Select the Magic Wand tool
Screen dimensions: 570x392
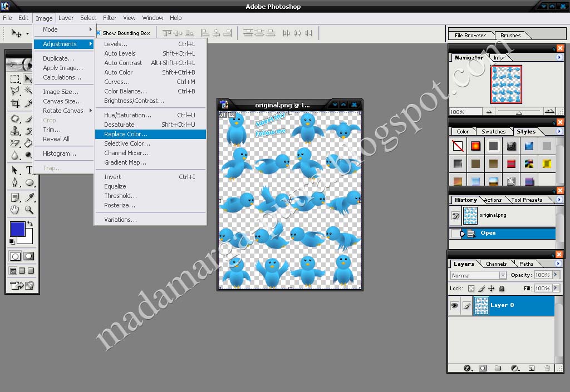tap(28, 91)
